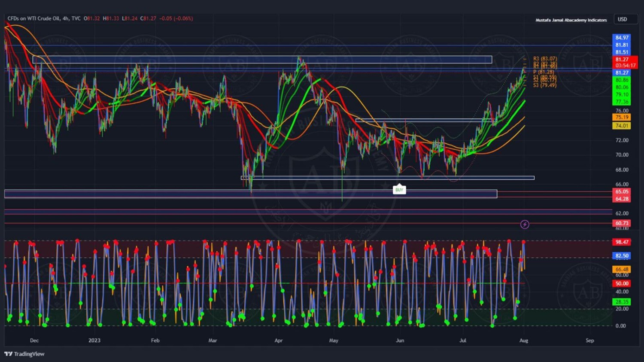Open the USD currency selector
This screenshot has width=644, height=362.
pyautogui.click(x=625, y=19)
